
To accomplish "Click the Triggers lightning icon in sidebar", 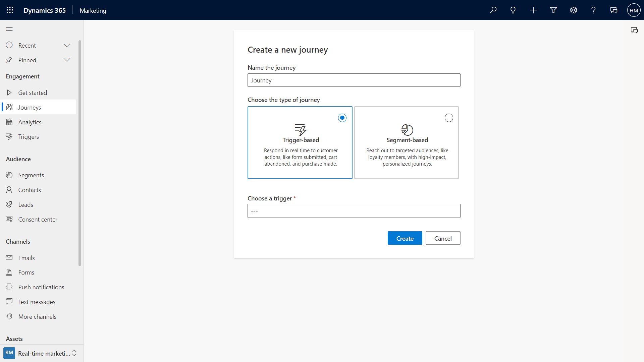I will coord(9,136).
